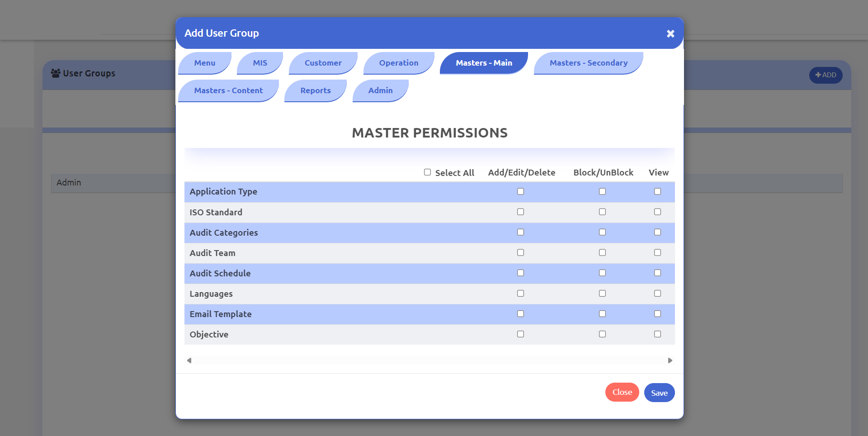The height and width of the screenshot is (436, 868).
Task: Click the right scroll arrow below the table
Action: pyautogui.click(x=670, y=360)
